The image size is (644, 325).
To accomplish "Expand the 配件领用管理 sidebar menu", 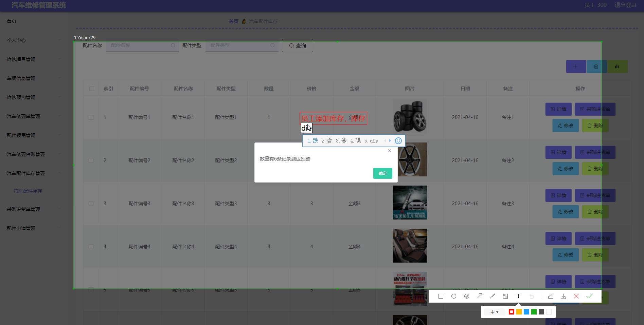I will (34, 135).
